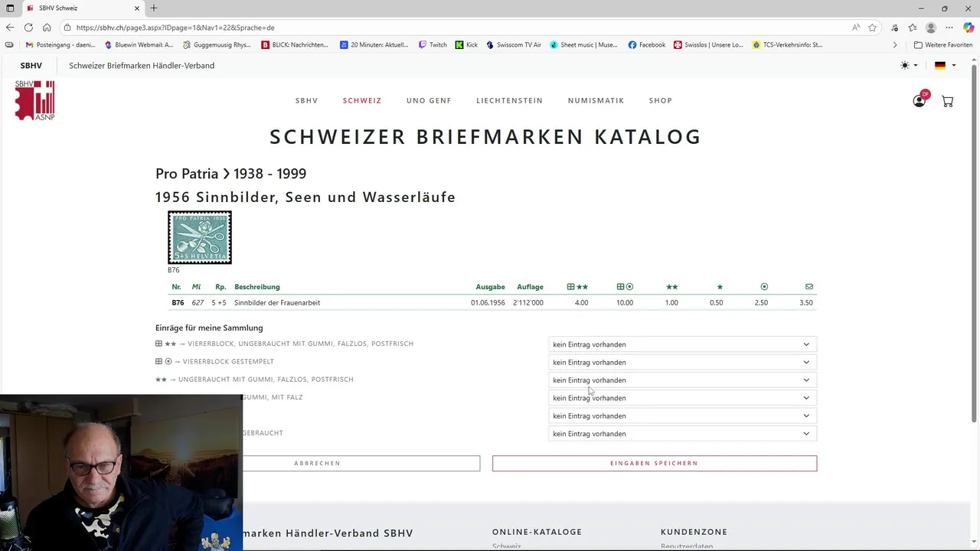Click the 01.06.1956 Ausgabe date

488,303
